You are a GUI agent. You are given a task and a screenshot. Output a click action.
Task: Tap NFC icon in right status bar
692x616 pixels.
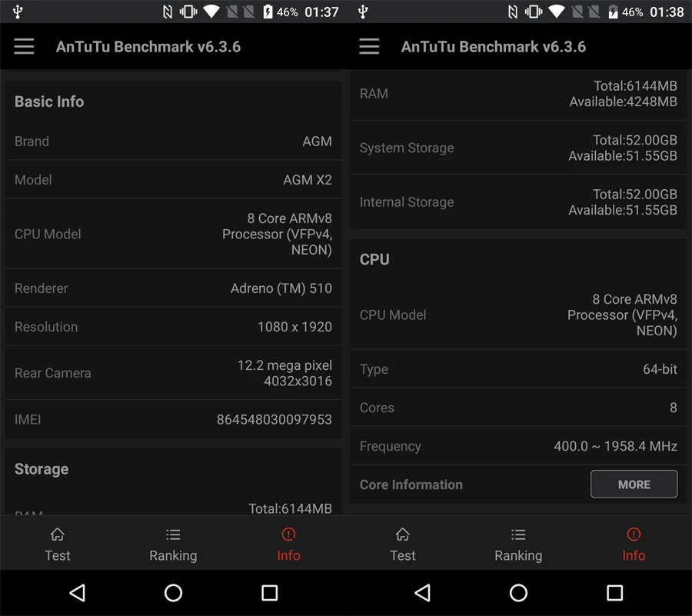click(512, 12)
